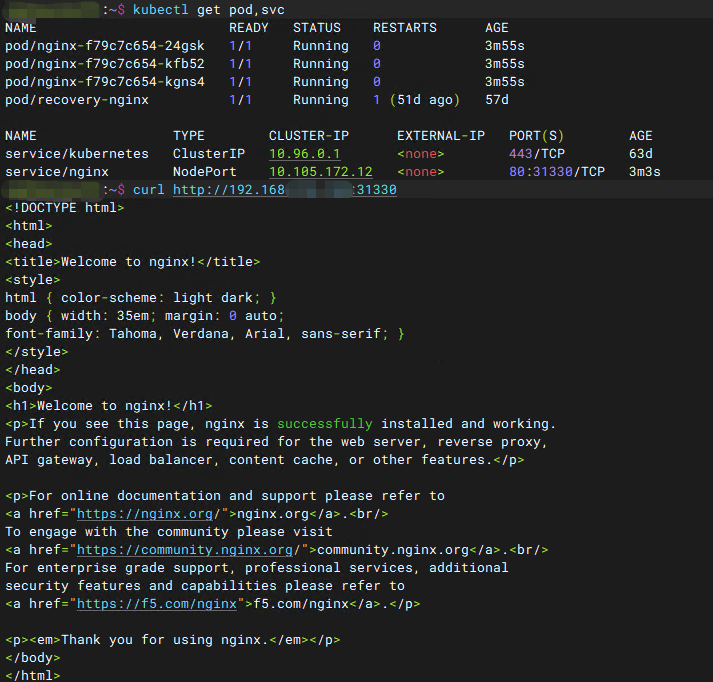713x682 pixels.
Task: Click the 'curl' command word
Action: tap(149, 190)
